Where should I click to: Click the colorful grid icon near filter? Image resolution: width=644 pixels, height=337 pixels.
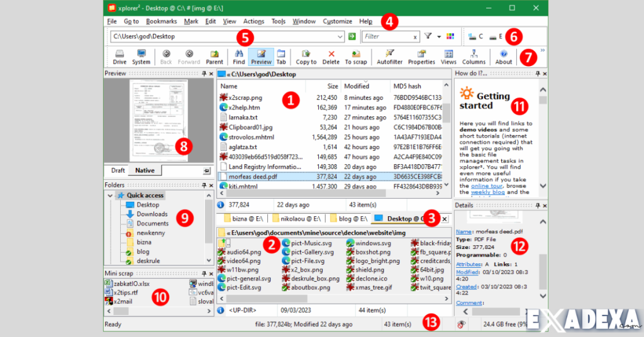(450, 36)
